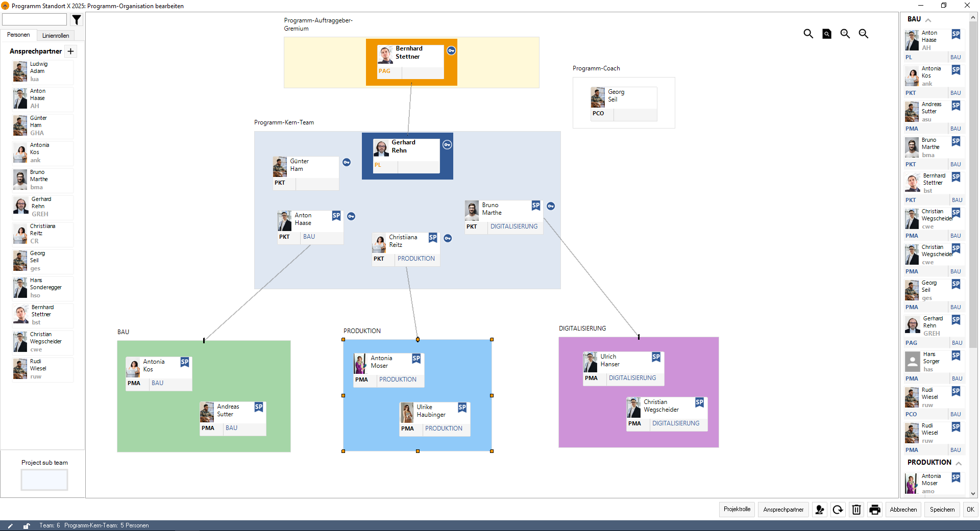The width and height of the screenshot is (980, 531).
Task: Collapse the BAU group in the right panel
Action: click(928, 20)
